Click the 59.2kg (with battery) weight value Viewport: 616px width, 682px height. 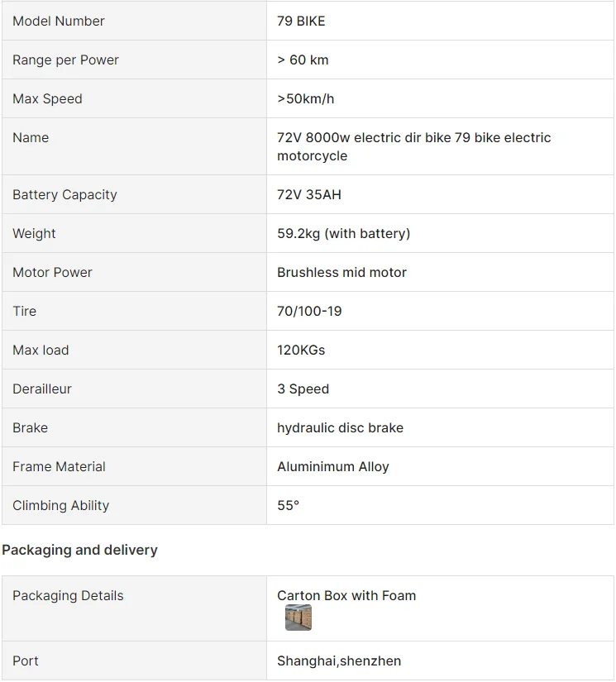coord(343,234)
